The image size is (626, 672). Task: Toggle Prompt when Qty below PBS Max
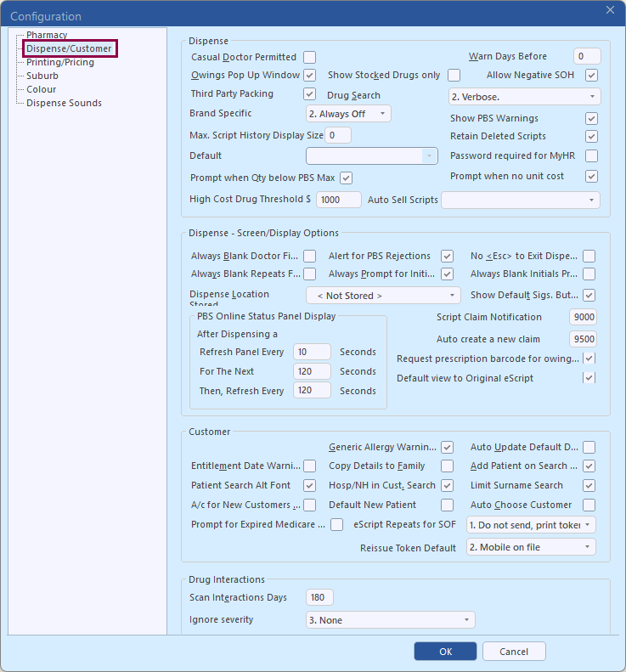[347, 178]
